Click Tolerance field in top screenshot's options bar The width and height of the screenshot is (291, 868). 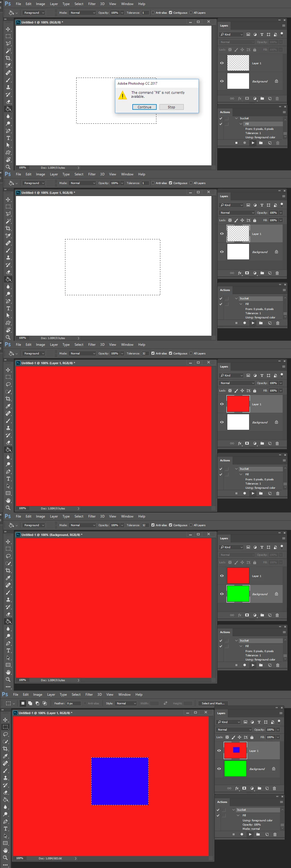[145, 13]
